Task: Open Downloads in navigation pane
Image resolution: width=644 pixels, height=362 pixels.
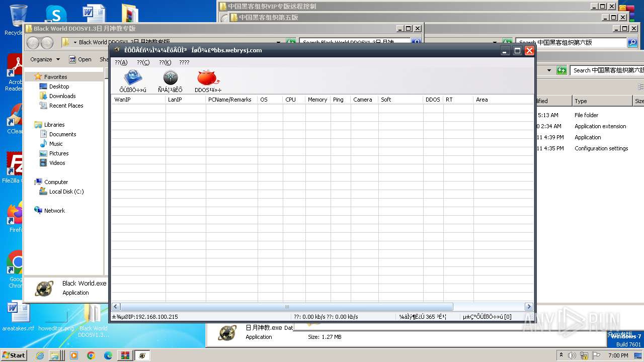Action: pyautogui.click(x=62, y=96)
